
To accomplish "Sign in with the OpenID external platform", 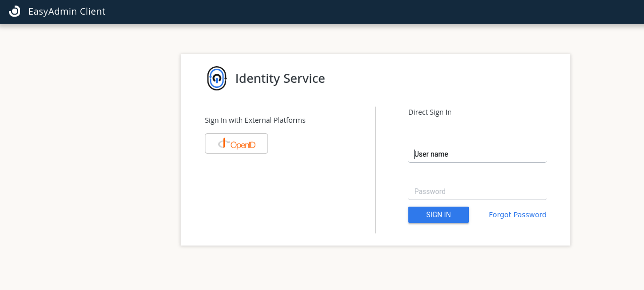I will [x=236, y=143].
